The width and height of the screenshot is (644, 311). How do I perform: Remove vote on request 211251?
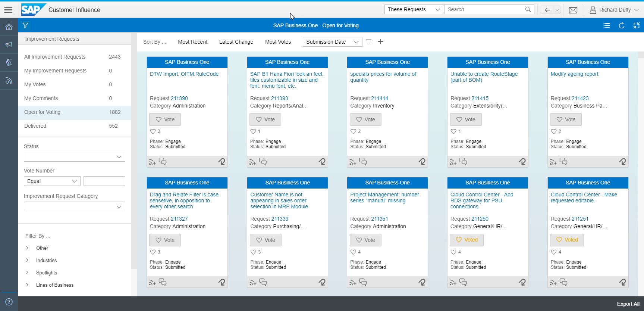click(x=567, y=240)
